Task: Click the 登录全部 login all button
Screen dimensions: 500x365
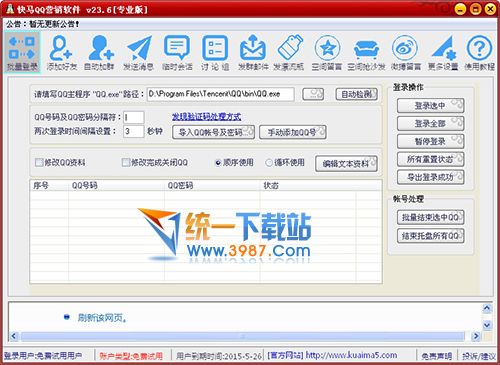Action: click(430, 124)
